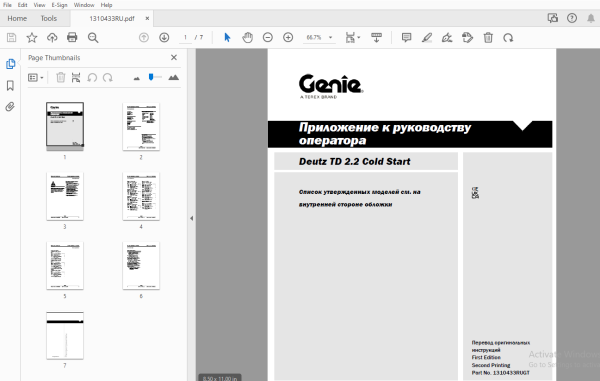This screenshot has height=381, width=600.
Task: Open the Sign document pen icon
Action: click(x=447, y=37)
